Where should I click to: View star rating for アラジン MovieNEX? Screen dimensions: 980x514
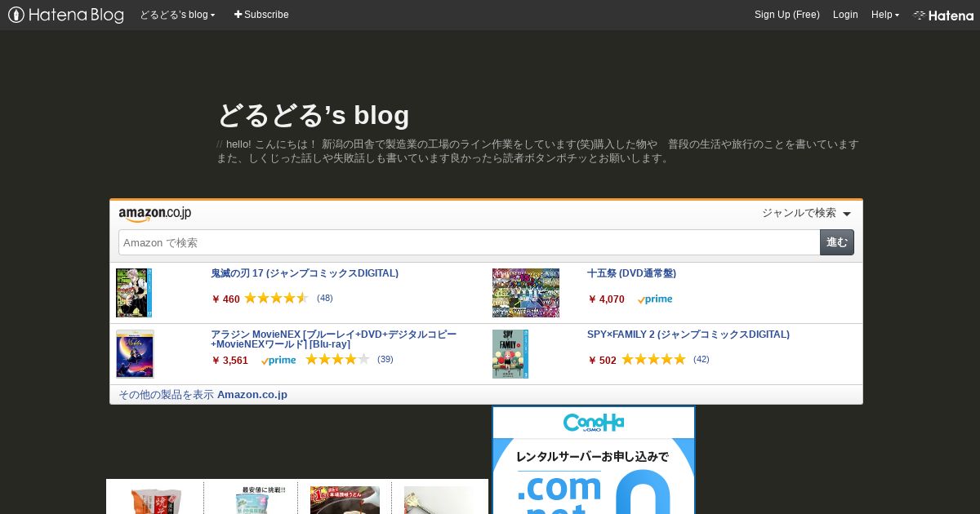[337, 359]
